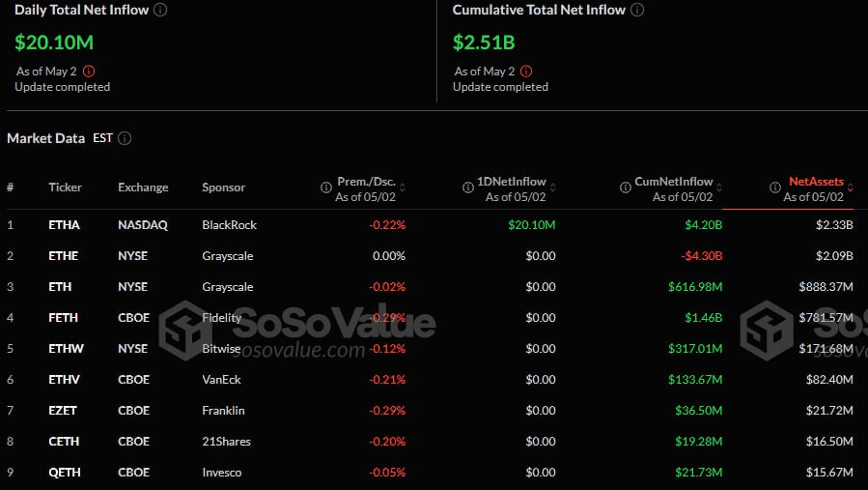Click Grayscale sponsor in ETHE row
This screenshot has width=868, height=490.
click(x=228, y=256)
